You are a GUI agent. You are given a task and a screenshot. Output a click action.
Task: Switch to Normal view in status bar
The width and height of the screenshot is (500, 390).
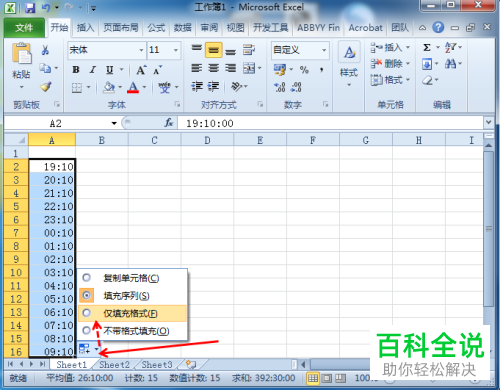pyautogui.click(x=313, y=378)
